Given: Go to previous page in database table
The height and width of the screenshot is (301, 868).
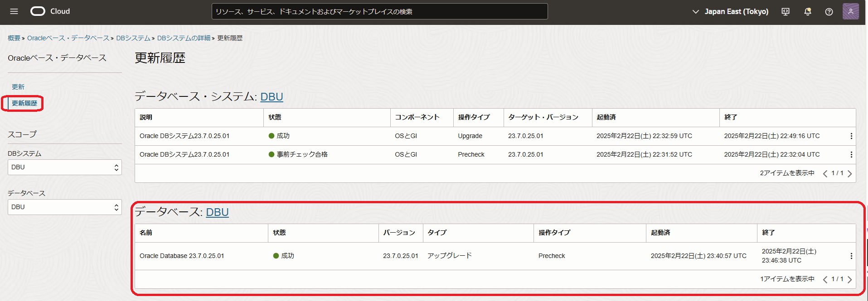Looking at the screenshot, I should coord(825,279).
